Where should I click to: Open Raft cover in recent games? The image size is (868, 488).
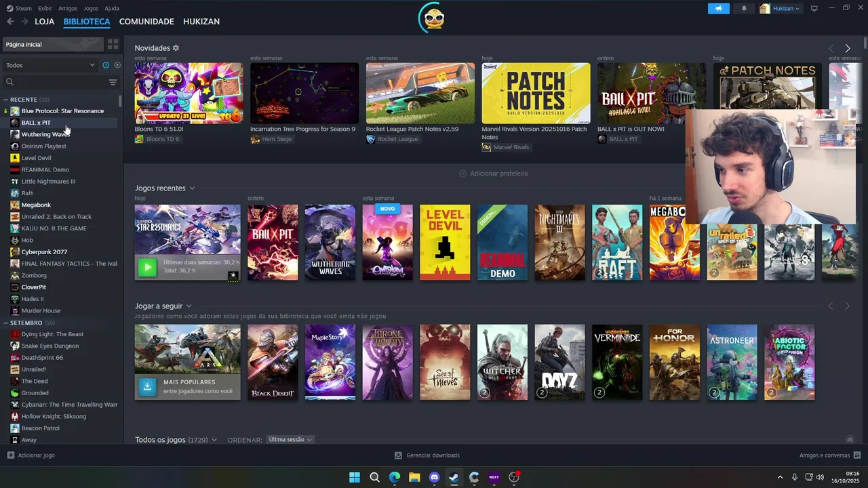[617, 243]
